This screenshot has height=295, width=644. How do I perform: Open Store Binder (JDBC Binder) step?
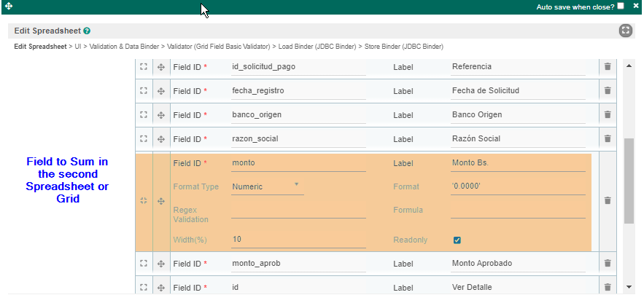(x=403, y=47)
